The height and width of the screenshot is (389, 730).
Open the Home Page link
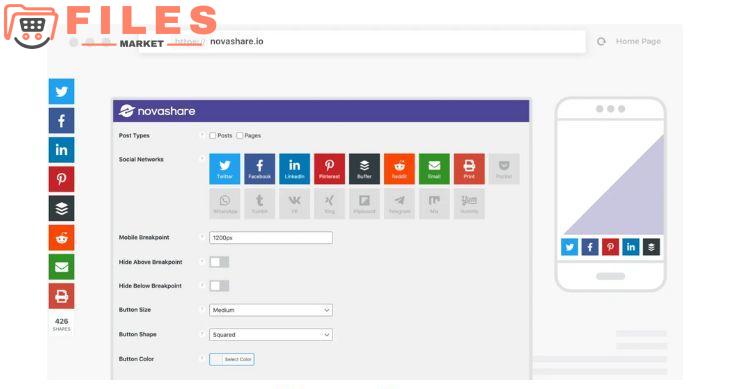point(638,41)
